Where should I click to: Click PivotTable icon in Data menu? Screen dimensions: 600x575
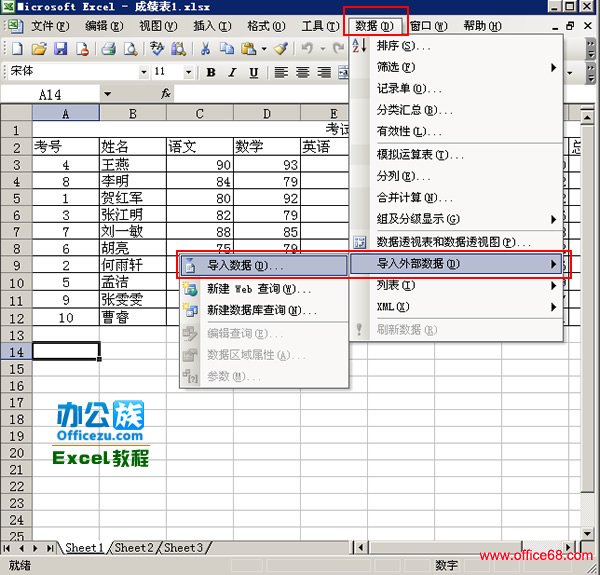point(359,242)
